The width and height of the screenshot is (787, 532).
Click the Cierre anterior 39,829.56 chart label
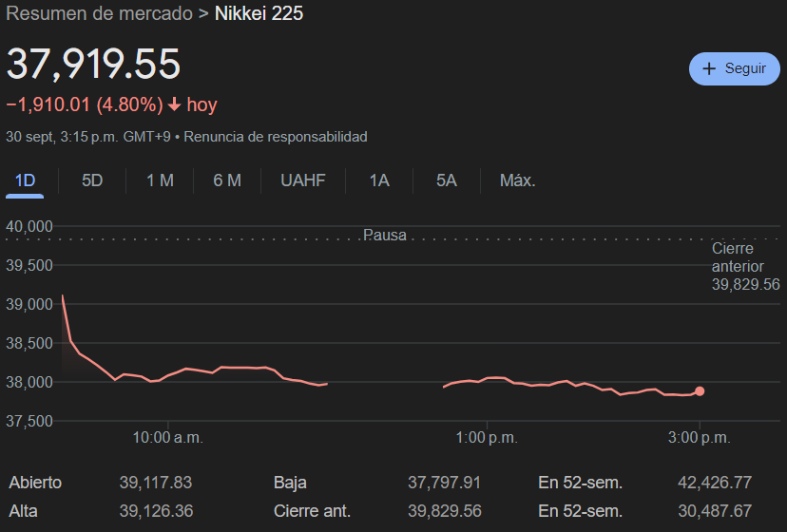point(745,267)
